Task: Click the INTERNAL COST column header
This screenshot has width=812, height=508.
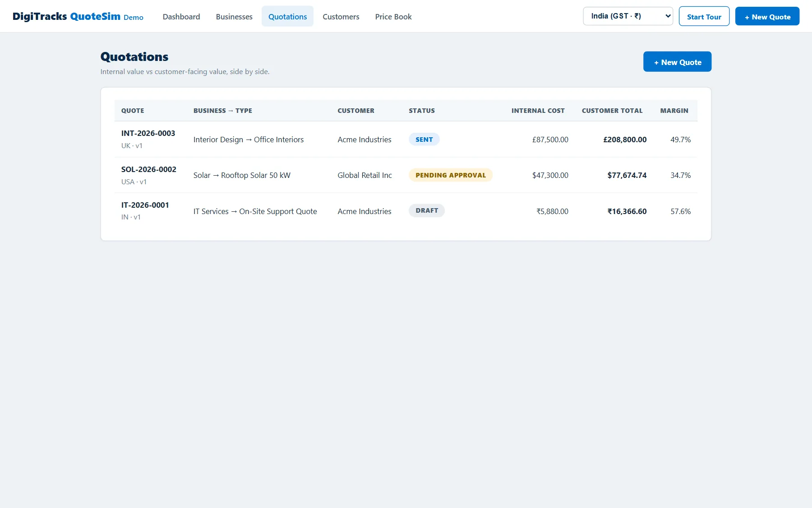Action: (x=538, y=111)
